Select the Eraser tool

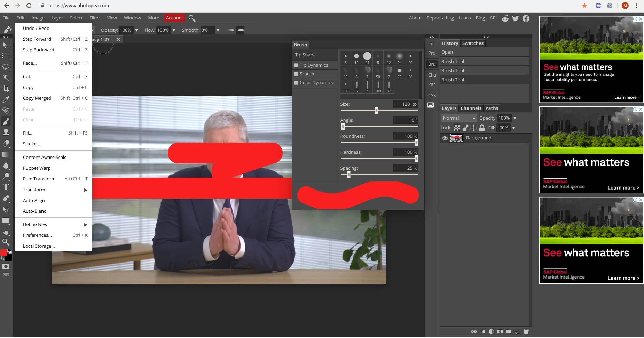pyautogui.click(x=6, y=143)
